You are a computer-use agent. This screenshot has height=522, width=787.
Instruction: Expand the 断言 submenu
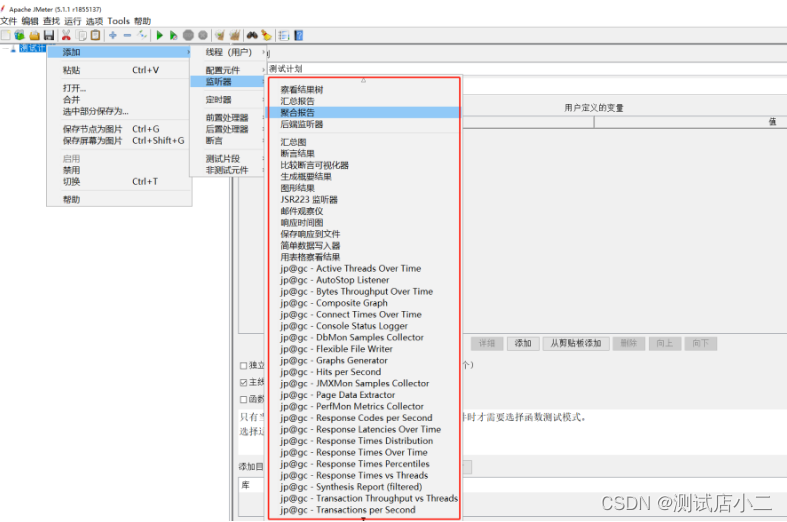pos(228,141)
